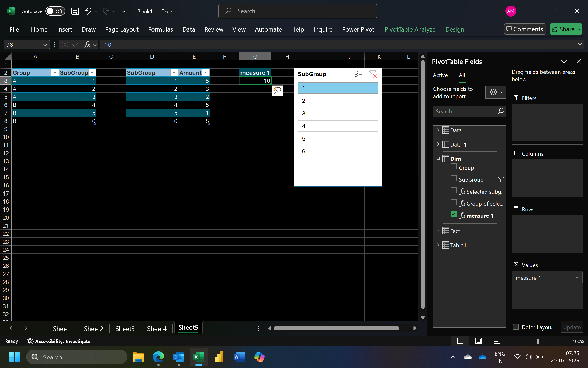Viewport: 588px width, 368px height.
Task: Uncheck the measure 1 field checkbox
Action: click(x=453, y=214)
